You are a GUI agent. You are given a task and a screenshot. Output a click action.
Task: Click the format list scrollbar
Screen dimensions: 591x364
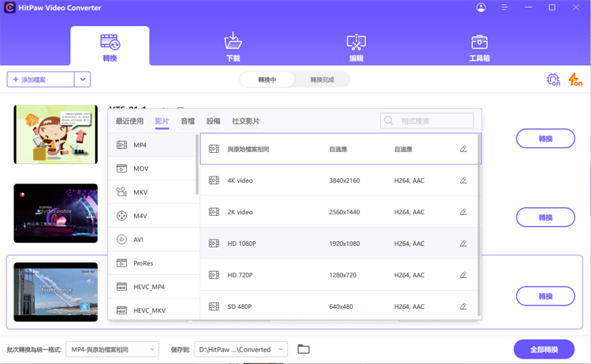click(197, 165)
